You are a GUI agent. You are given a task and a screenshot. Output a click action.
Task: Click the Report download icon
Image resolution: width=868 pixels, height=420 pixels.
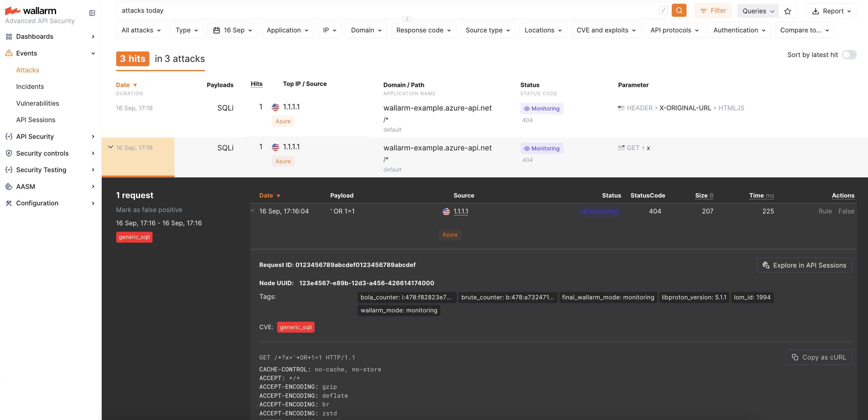(x=816, y=11)
